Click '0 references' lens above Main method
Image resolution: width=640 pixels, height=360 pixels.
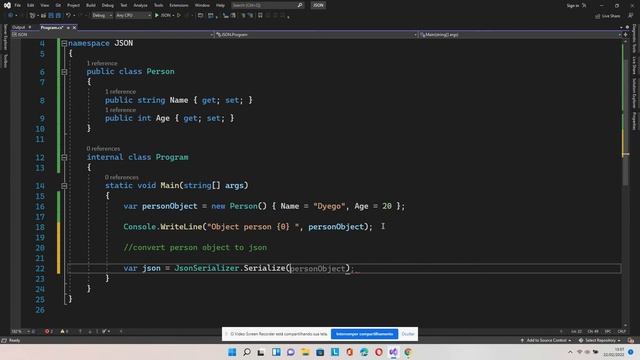click(x=122, y=177)
